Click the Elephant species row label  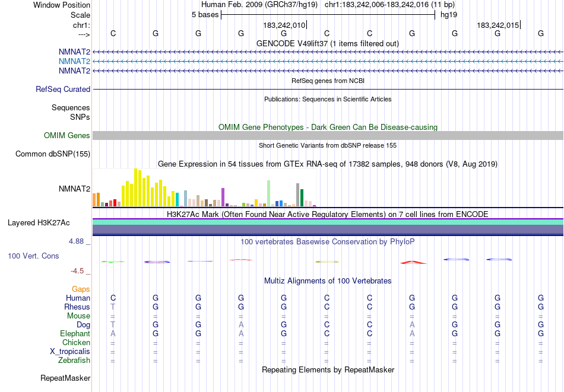[x=75, y=333]
